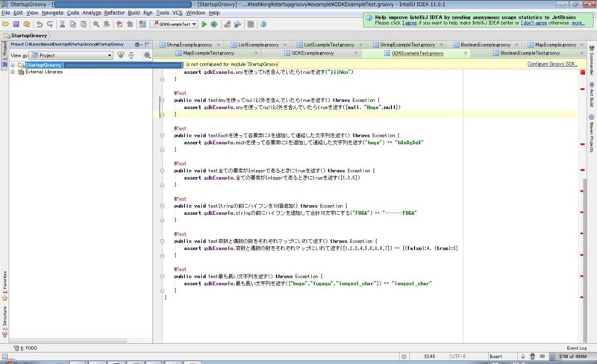
Task: Click the Save All disk icon
Action: (16, 24)
